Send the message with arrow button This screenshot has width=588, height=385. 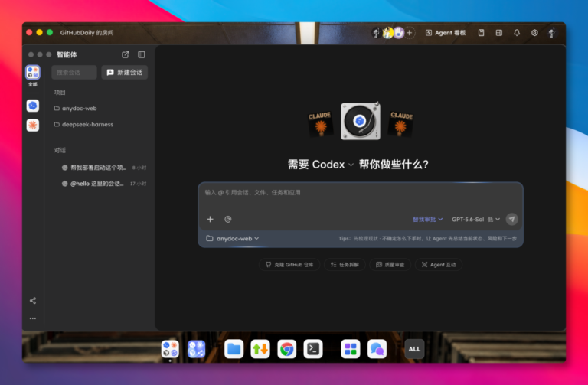(x=512, y=220)
